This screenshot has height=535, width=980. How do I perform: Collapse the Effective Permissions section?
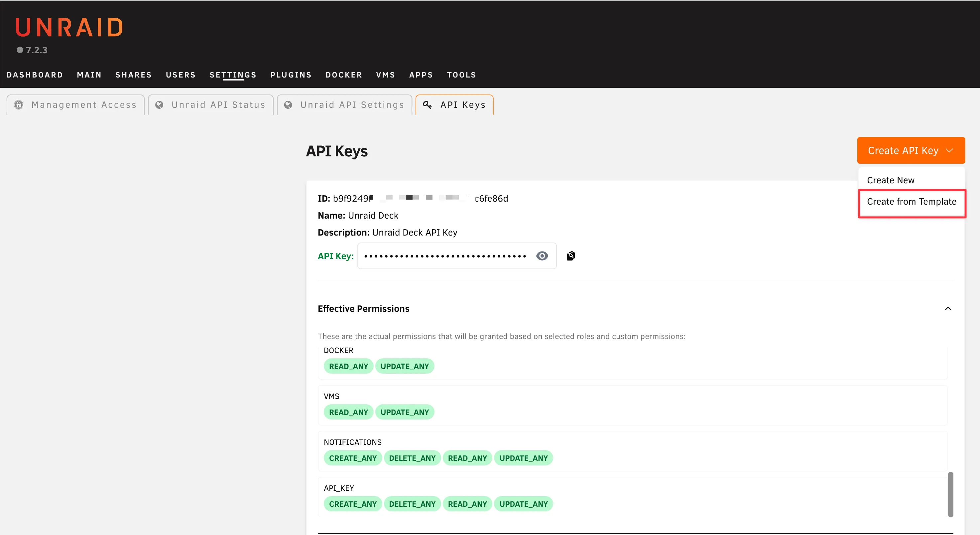[x=948, y=308]
